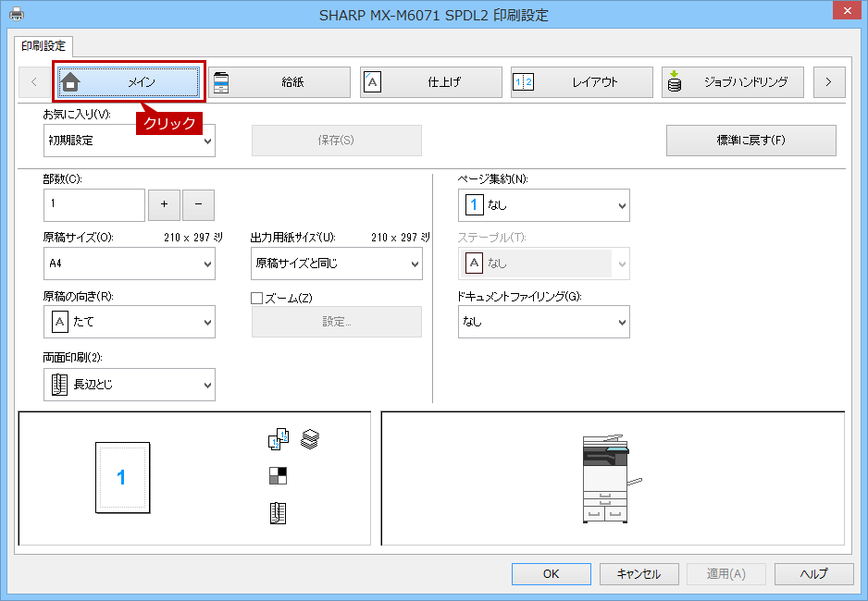This screenshot has width=868, height=601.
Task: Click the 適用(A) button
Action: coord(726,574)
